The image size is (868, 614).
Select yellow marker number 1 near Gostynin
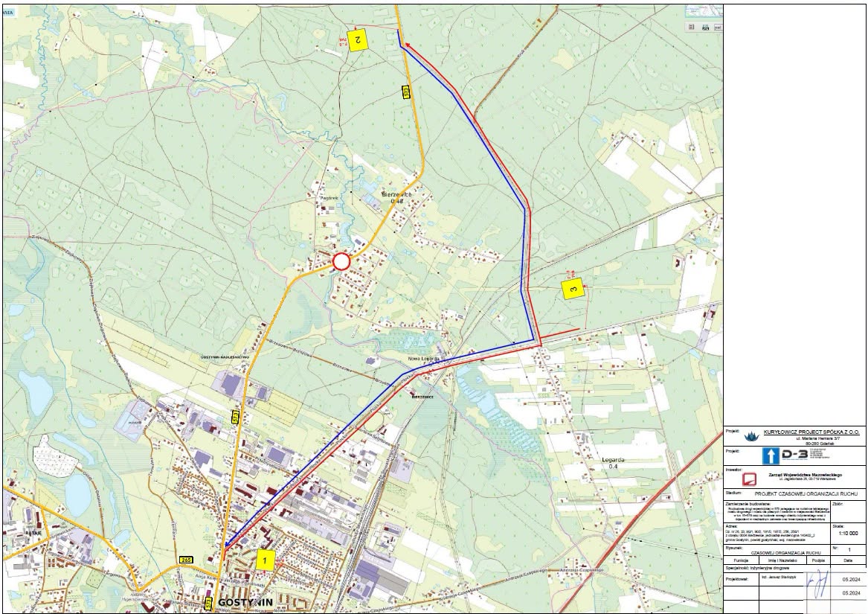click(x=266, y=560)
